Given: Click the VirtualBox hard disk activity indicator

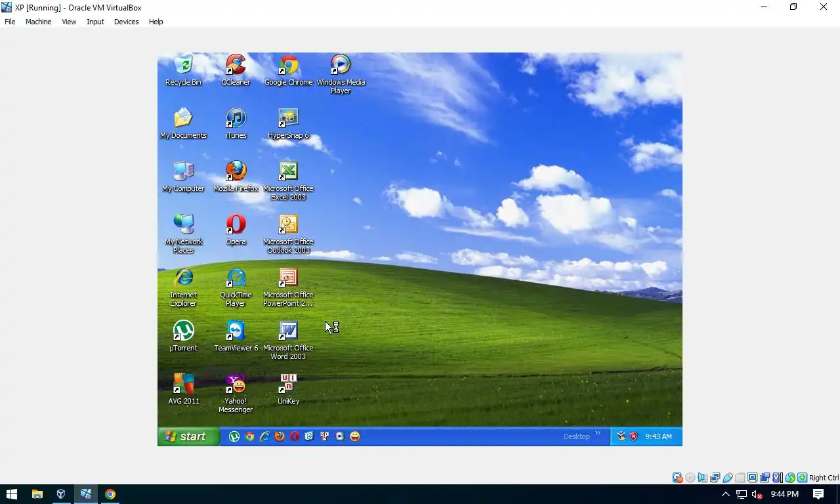Looking at the screenshot, I should point(677,478).
